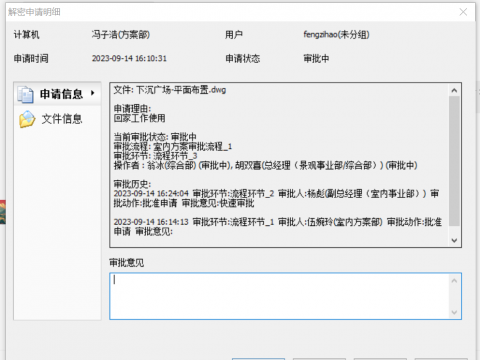Close the 解密申请明细 dialog
The width and height of the screenshot is (480, 360).
point(463,12)
